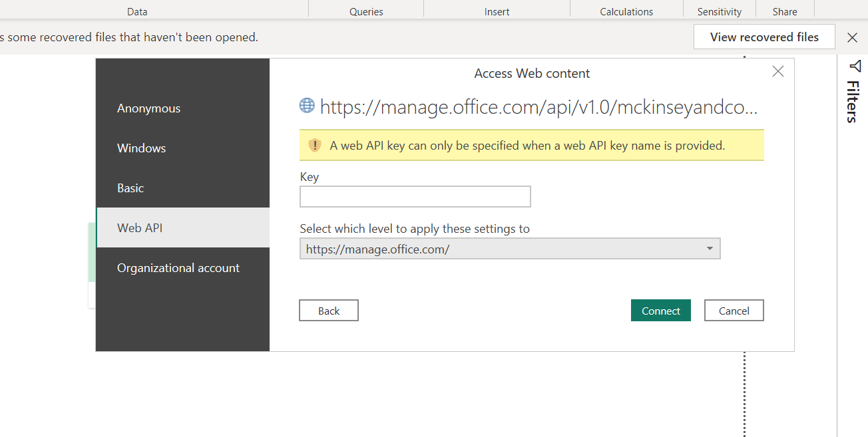Click the Connect button
Viewport: 868px width, 437px height.
pos(661,311)
